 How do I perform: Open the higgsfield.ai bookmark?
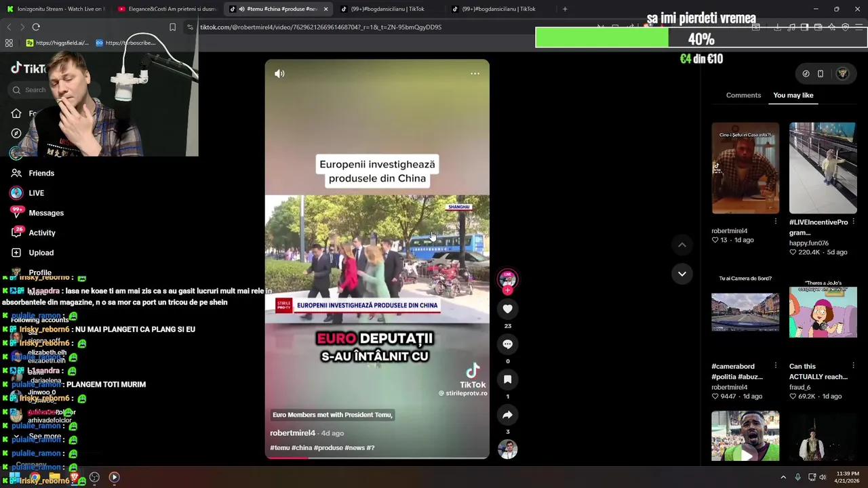coord(58,43)
